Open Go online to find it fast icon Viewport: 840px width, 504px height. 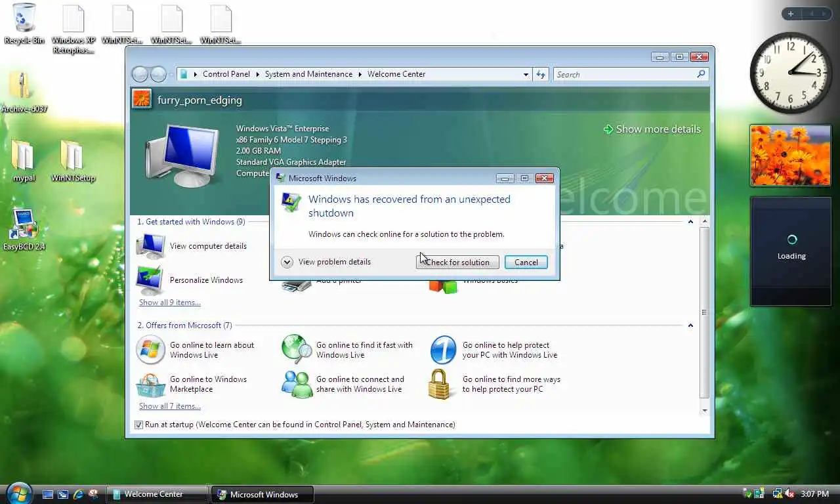[297, 350]
